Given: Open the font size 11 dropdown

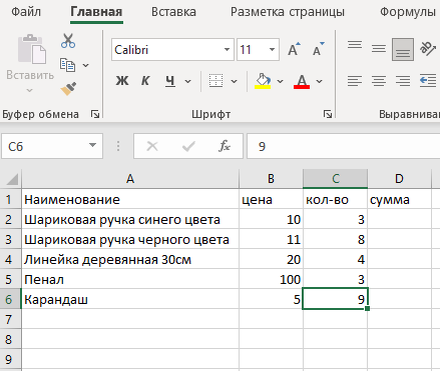Looking at the screenshot, I should pyautogui.click(x=272, y=50).
